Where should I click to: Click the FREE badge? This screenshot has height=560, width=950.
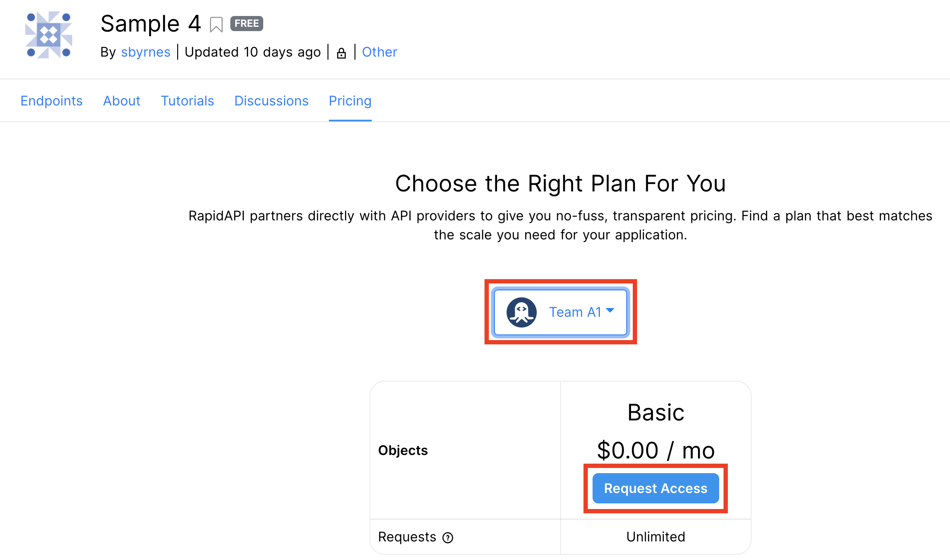(x=246, y=23)
